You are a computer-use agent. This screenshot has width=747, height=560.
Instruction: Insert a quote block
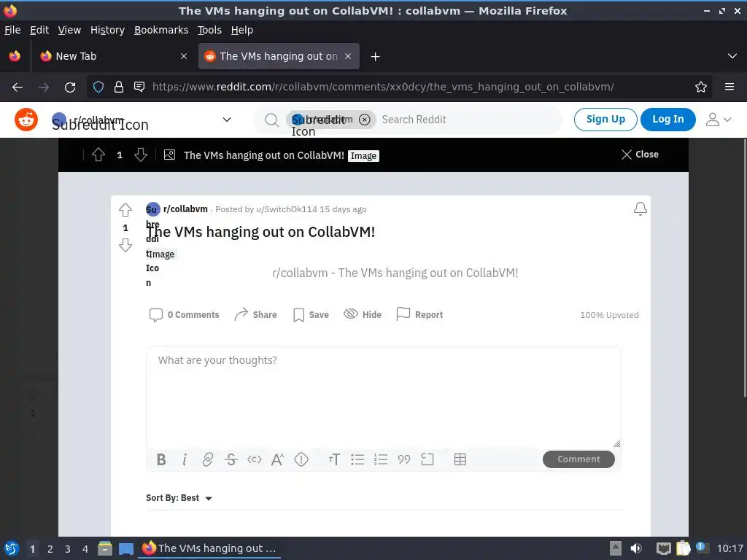tap(404, 459)
